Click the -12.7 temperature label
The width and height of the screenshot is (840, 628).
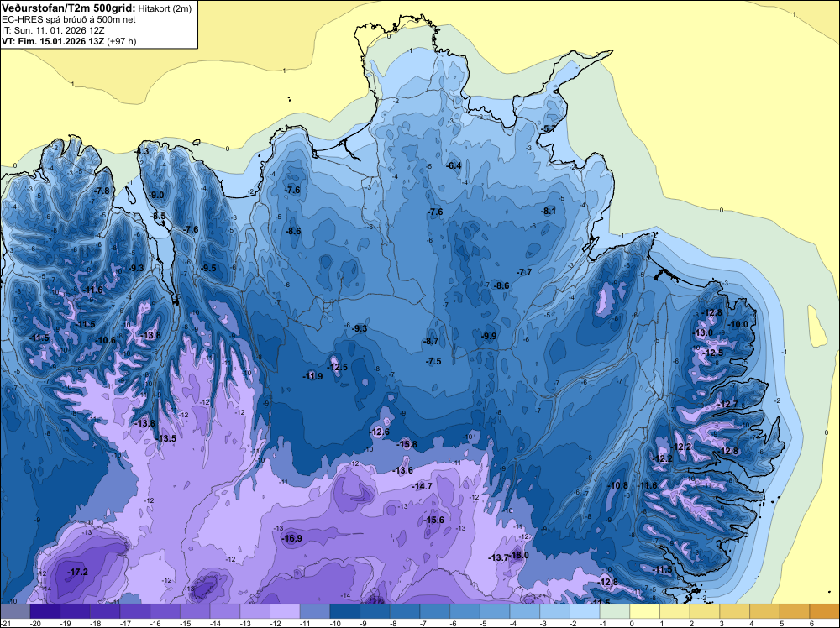727,404
